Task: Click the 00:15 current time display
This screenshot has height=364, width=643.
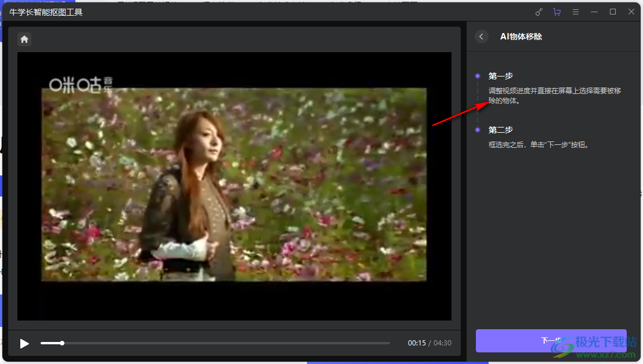Action: pyautogui.click(x=417, y=343)
